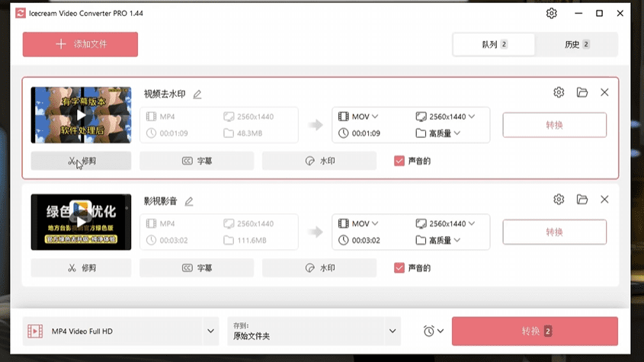
Task: Toggle 声音的 checkbox for 视频去水印
Action: click(x=399, y=161)
